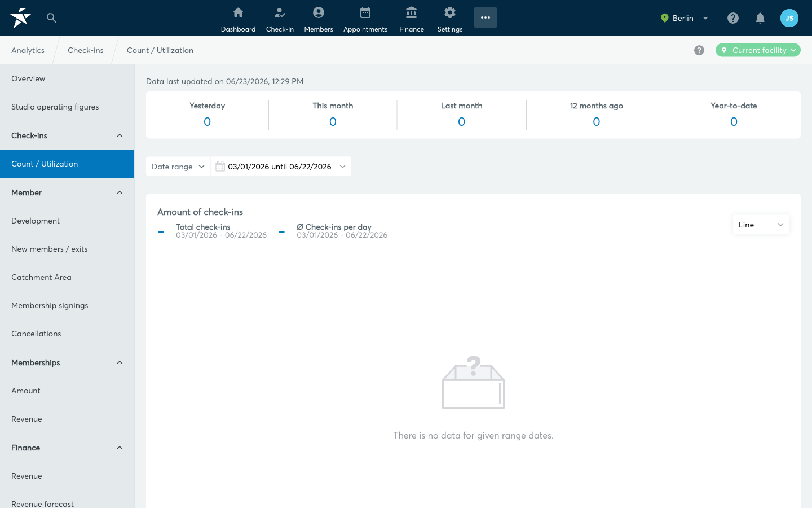This screenshot has width=812, height=508.
Task: Open Development under Member
Action: [67, 221]
